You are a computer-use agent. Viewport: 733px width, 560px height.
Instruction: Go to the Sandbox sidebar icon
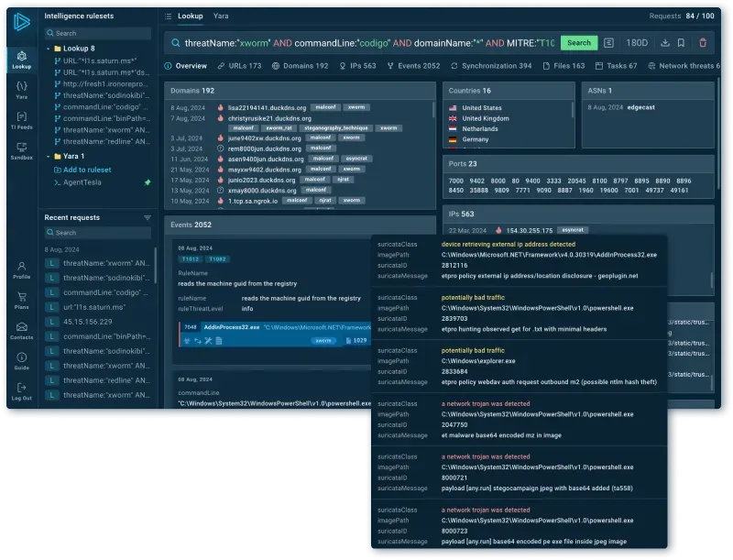[21, 149]
